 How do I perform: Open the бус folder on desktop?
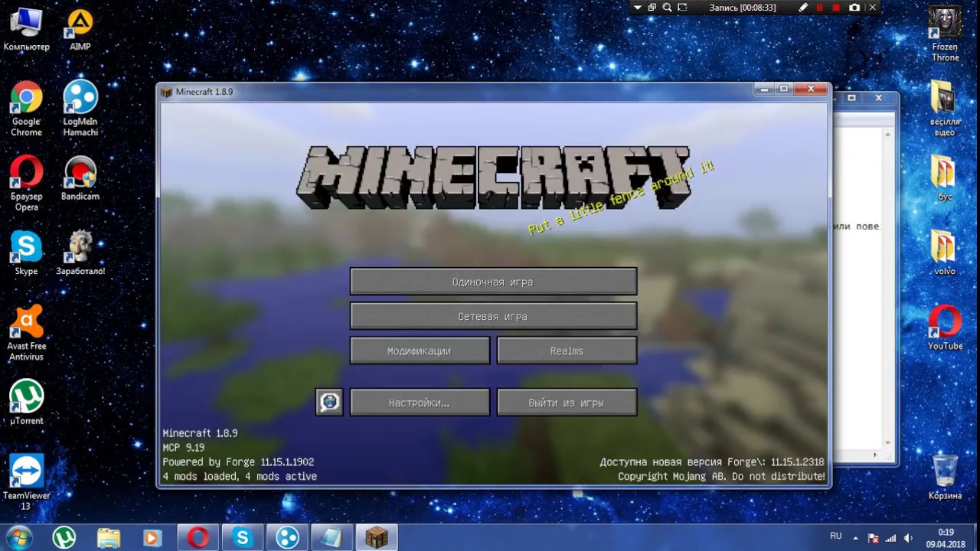(x=945, y=178)
